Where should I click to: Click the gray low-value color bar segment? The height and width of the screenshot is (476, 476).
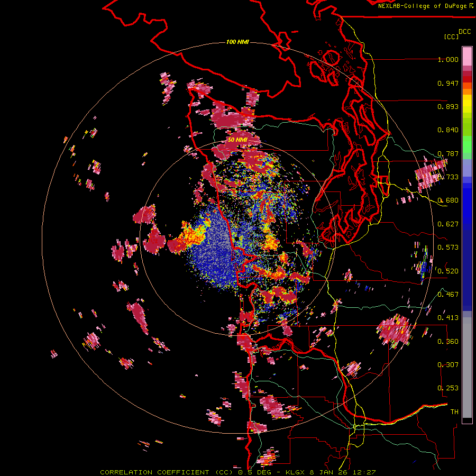(467, 368)
